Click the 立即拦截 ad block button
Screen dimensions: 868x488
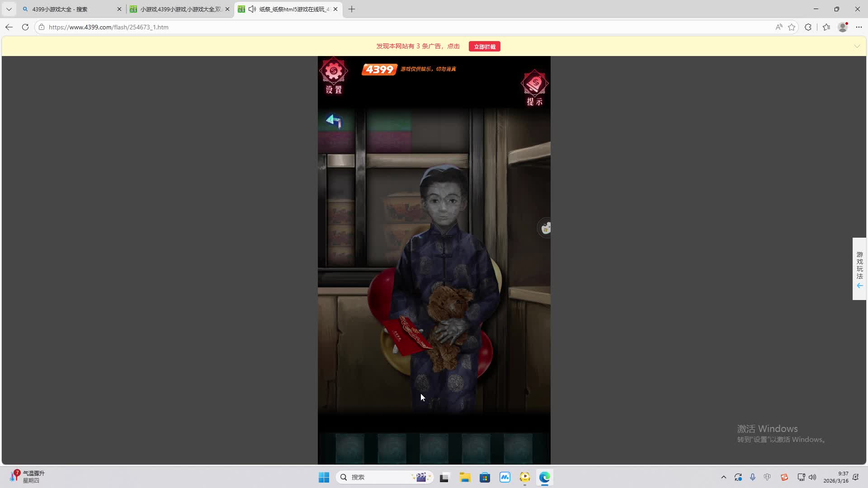(x=484, y=47)
